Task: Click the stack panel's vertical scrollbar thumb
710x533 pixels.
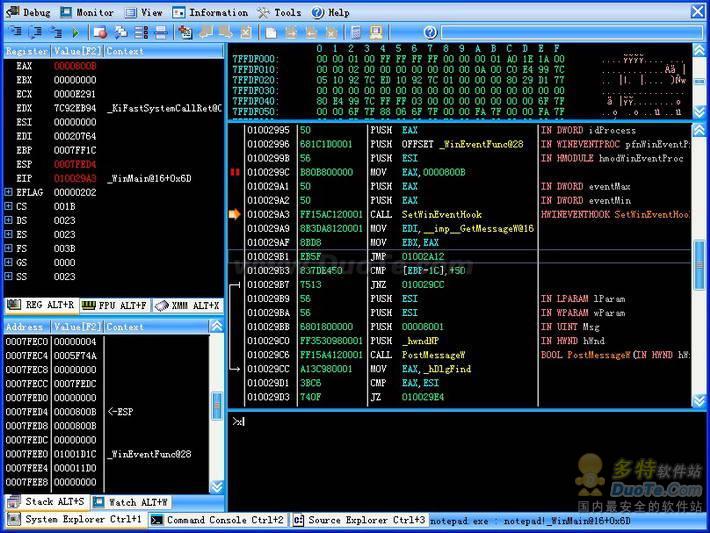Action: (217, 405)
